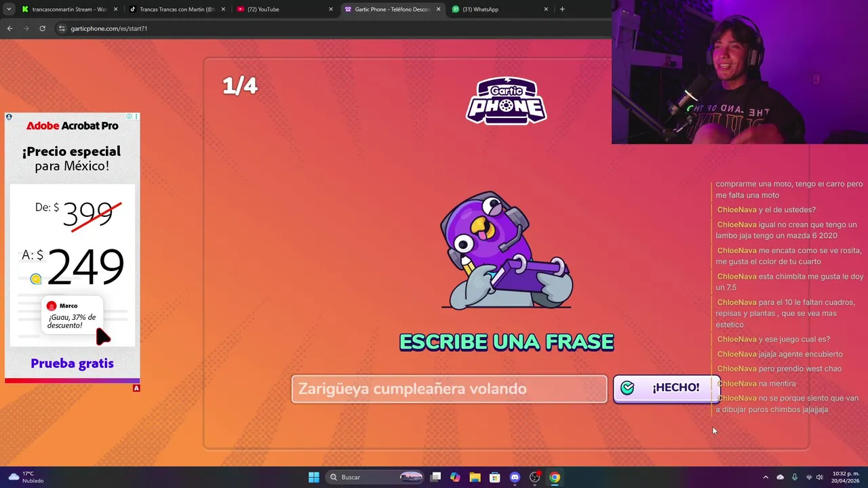Switch to the (31) WhatsApp tab
This screenshot has width=868, height=488.
coord(500,9)
